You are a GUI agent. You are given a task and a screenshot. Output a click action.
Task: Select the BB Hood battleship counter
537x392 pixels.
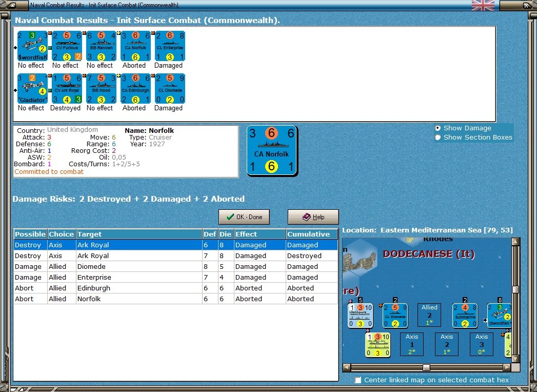point(102,88)
